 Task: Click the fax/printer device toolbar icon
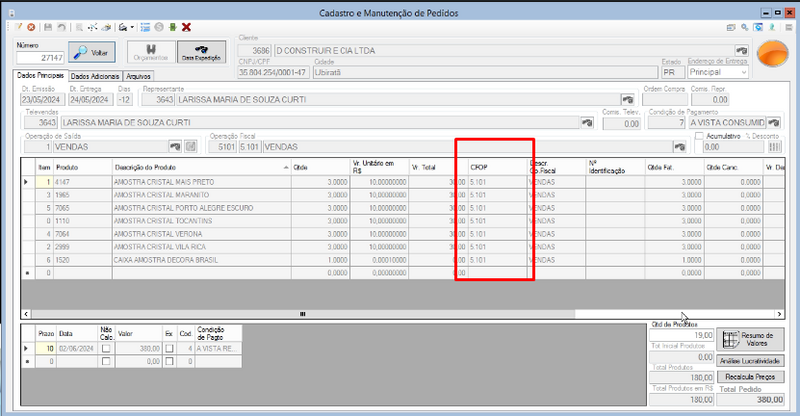[123, 27]
